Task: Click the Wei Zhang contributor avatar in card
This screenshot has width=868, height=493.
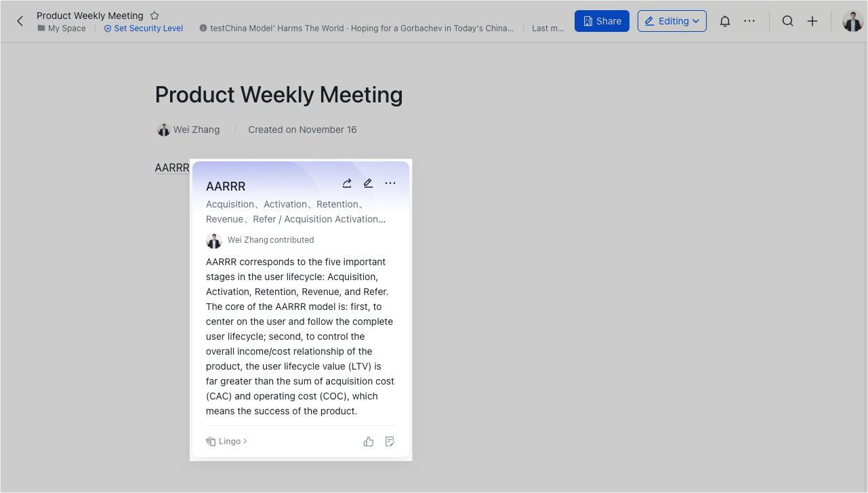Action: pos(214,240)
